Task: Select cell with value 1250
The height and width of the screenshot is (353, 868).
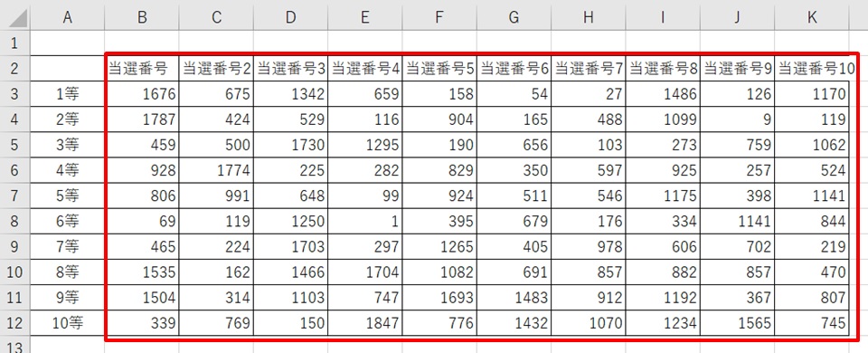Action: pyautogui.click(x=290, y=221)
